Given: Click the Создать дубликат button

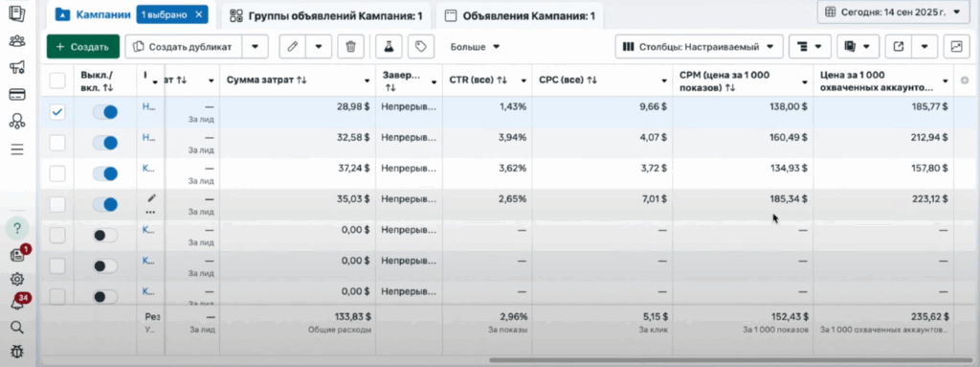Looking at the screenshot, I should tap(184, 46).
